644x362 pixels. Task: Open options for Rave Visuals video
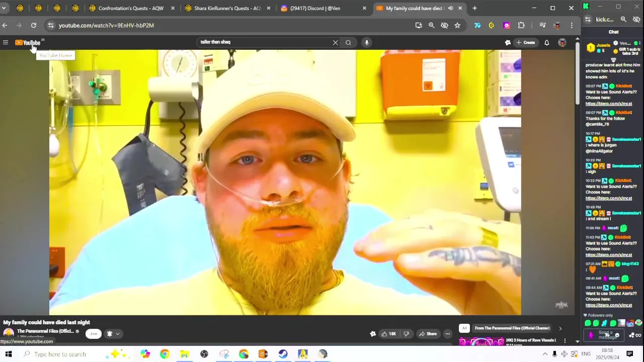tap(565, 341)
